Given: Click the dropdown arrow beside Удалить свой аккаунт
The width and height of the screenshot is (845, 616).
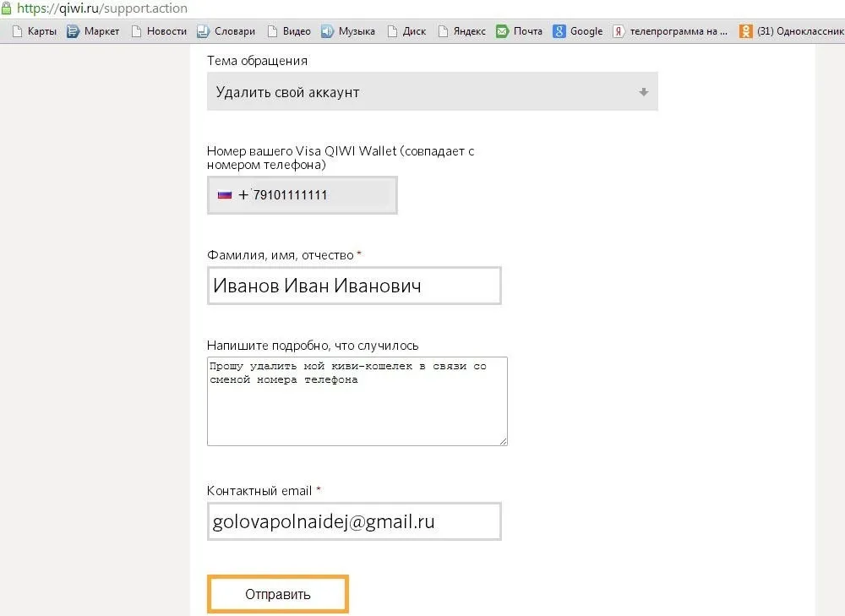Looking at the screenshot, I should pyautogui.click(x=643, y=92).
